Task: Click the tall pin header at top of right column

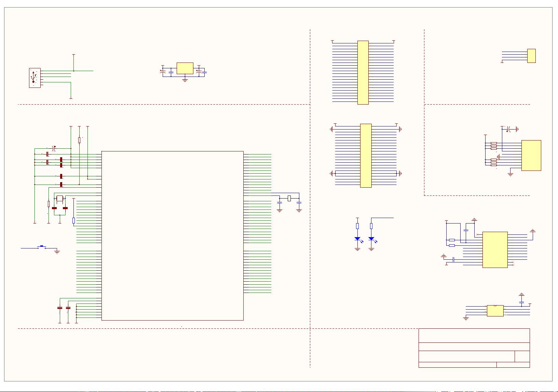Action: click(x=364, y=72)
